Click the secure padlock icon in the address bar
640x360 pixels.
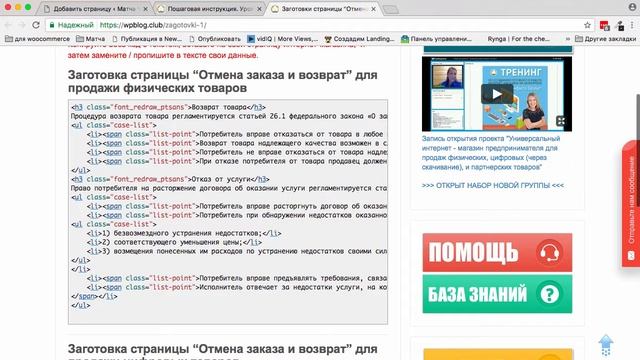[x=52, y=25]
